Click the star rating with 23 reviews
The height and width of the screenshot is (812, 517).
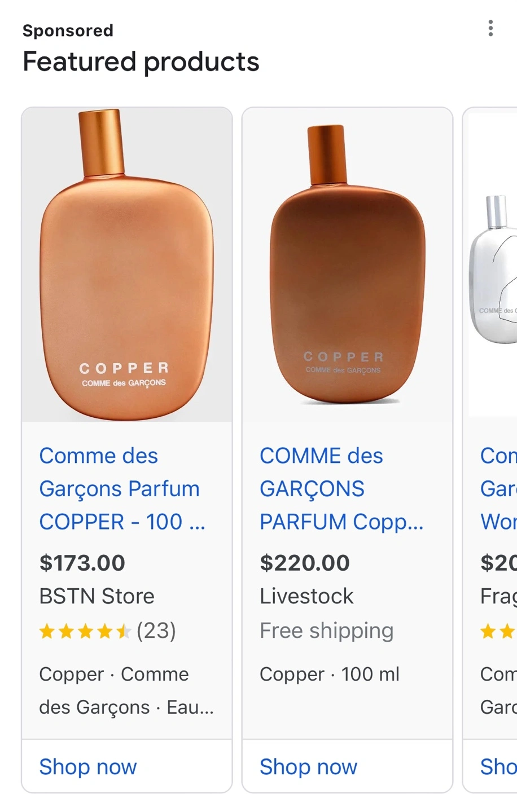click(x=107, y=630)
